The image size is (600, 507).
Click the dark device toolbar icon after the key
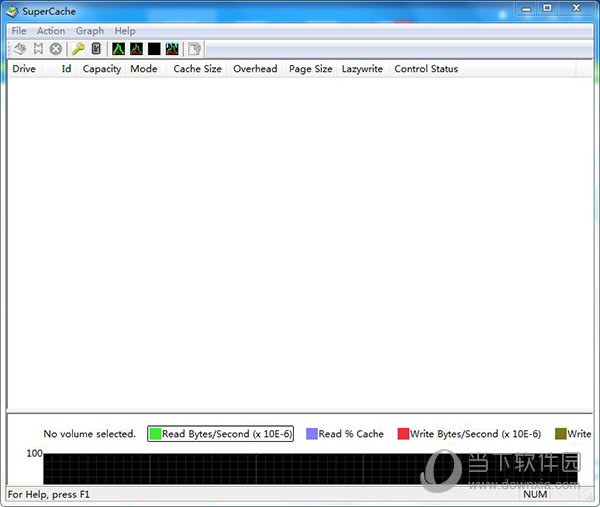click(x=96, y=49)
